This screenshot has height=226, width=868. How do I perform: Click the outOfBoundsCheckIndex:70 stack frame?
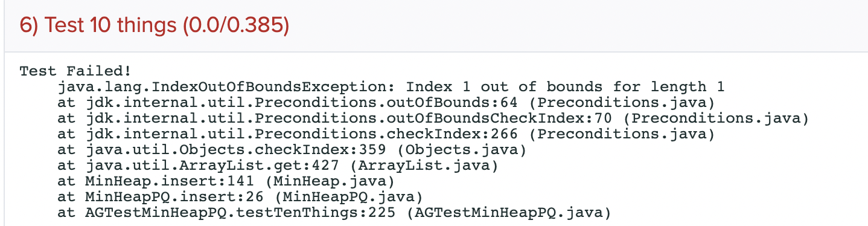[433, 118]
